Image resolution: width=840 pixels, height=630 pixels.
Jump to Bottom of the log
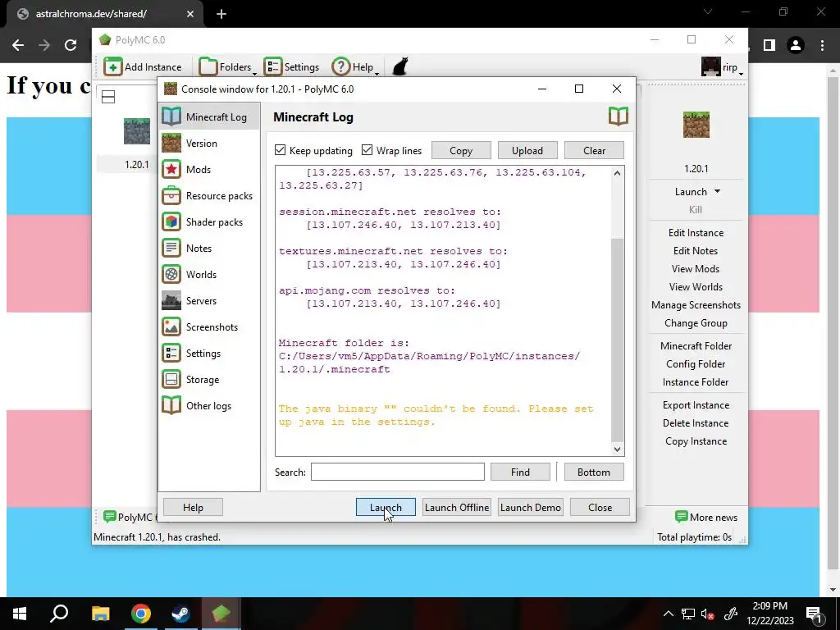(594, 472)
